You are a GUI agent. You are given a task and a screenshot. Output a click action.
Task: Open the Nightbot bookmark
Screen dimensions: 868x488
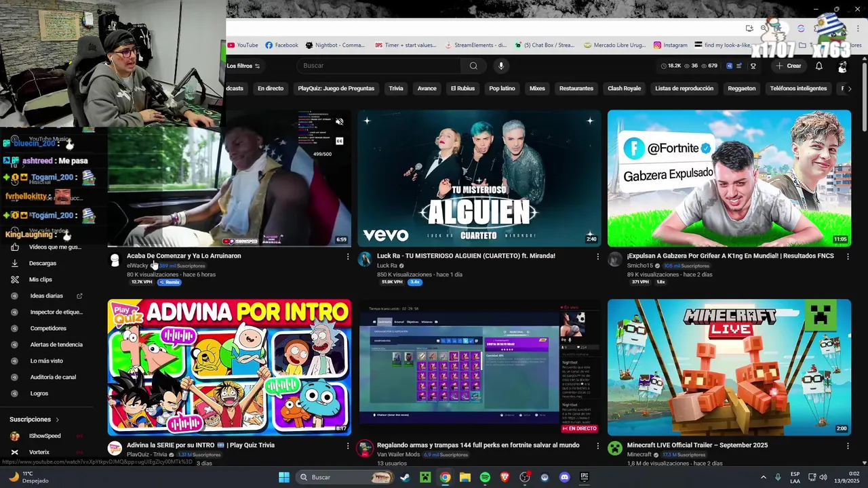click(x=335, y=45)
